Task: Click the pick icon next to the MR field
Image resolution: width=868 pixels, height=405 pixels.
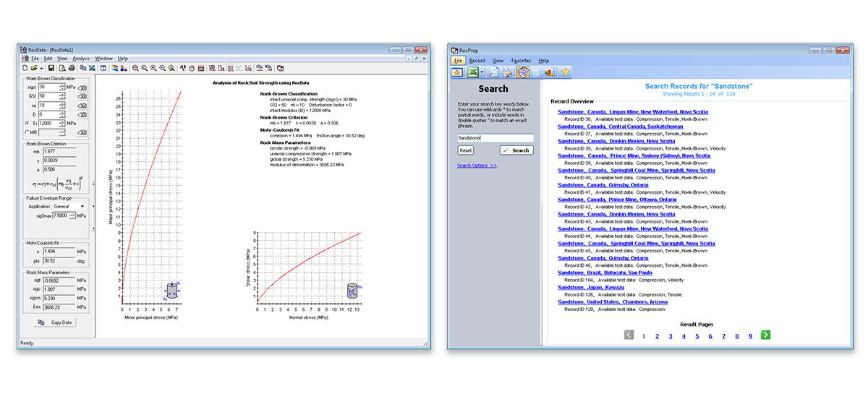Action: pos(82,132)
